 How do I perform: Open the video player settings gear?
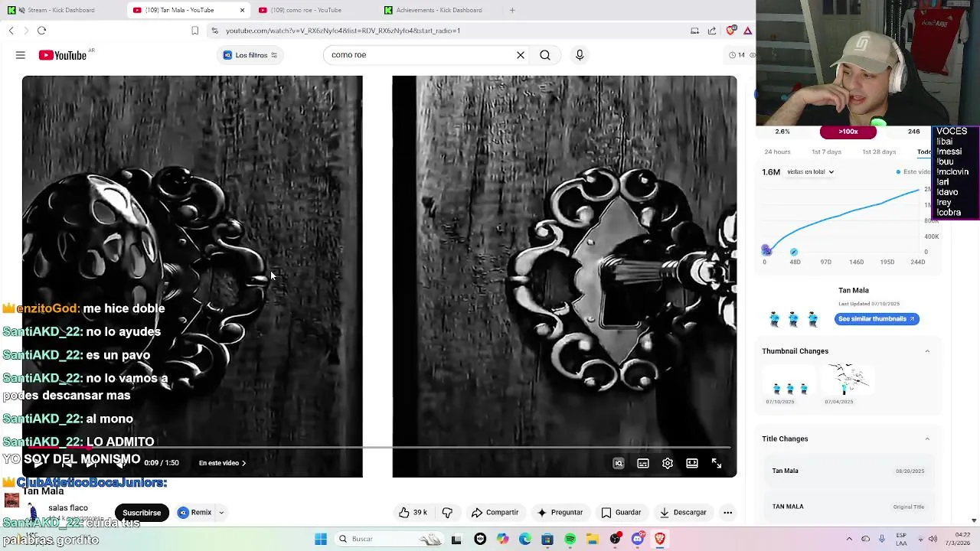(x=668, y=463)
